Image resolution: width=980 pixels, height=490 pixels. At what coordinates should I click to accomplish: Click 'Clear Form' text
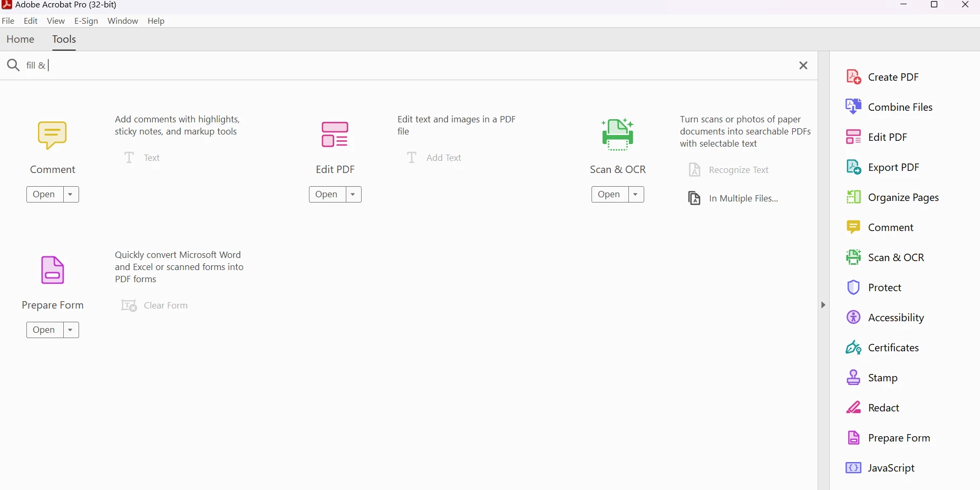click(166, 305)
